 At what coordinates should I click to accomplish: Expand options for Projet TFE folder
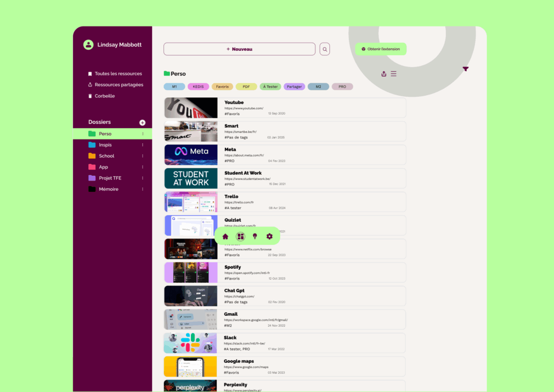point(143,178)
